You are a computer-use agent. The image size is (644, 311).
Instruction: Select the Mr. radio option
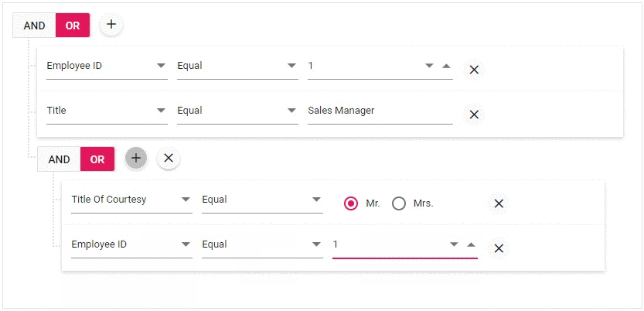pos(351,203)
